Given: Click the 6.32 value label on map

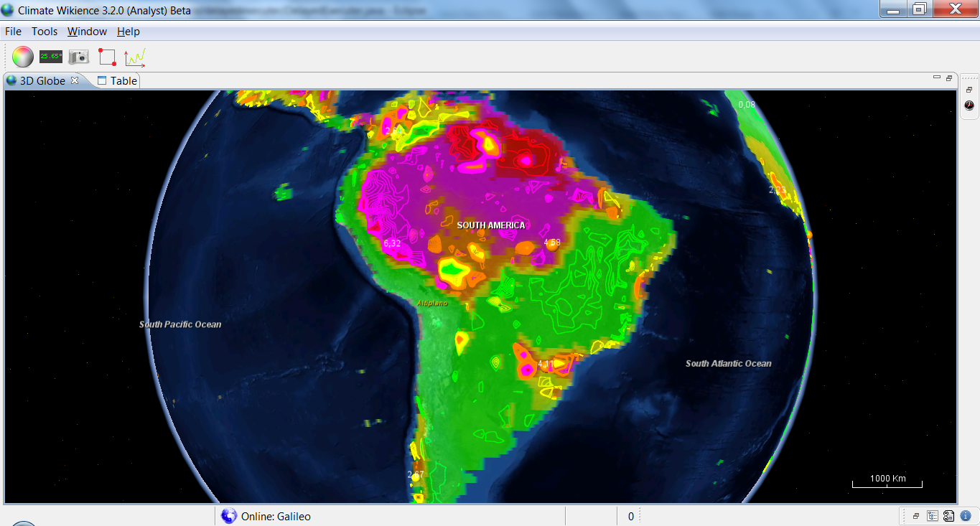Looking at the screenshot, I should (392, 244).
